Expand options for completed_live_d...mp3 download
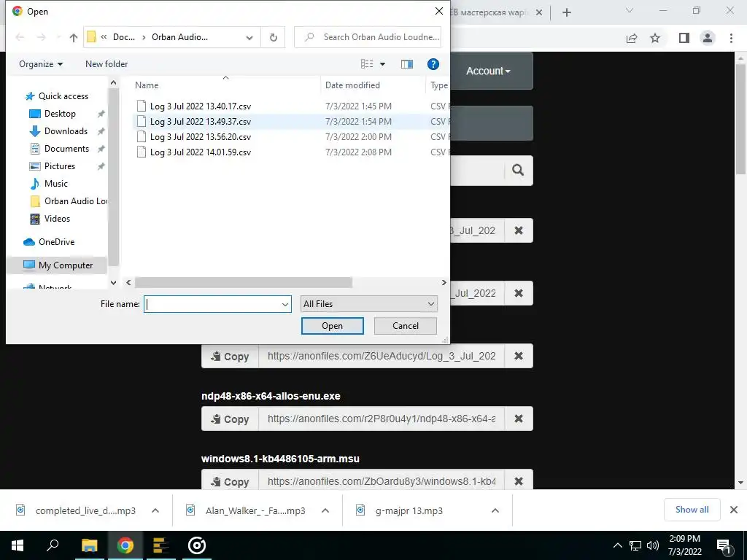The width and height of the screenshot is (747, 560). point(155,510)
